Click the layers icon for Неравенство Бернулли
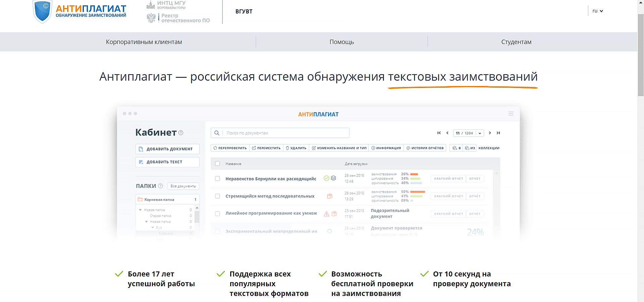644x302 pixels. point(333,178)
